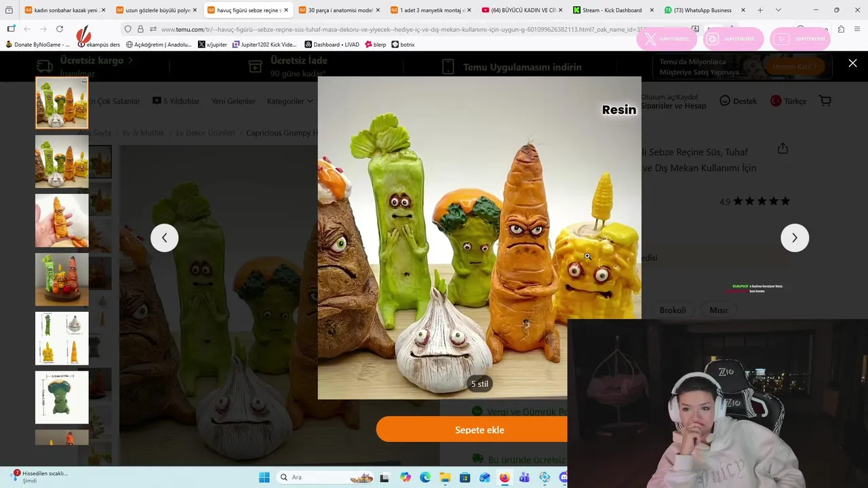
Task: Open 5 Yıldızlılar menu item
Action: [x=176, y=101]
